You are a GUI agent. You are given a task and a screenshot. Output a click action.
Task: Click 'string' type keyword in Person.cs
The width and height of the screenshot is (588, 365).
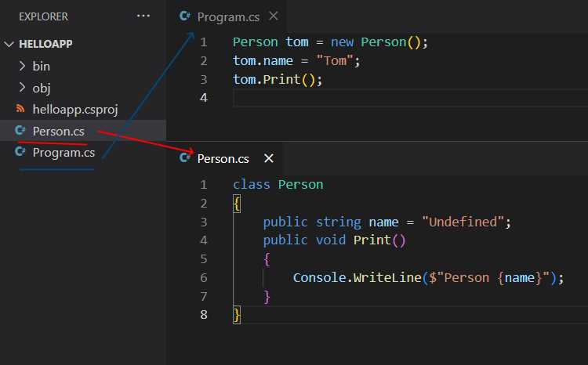click(x=338, y=222)
